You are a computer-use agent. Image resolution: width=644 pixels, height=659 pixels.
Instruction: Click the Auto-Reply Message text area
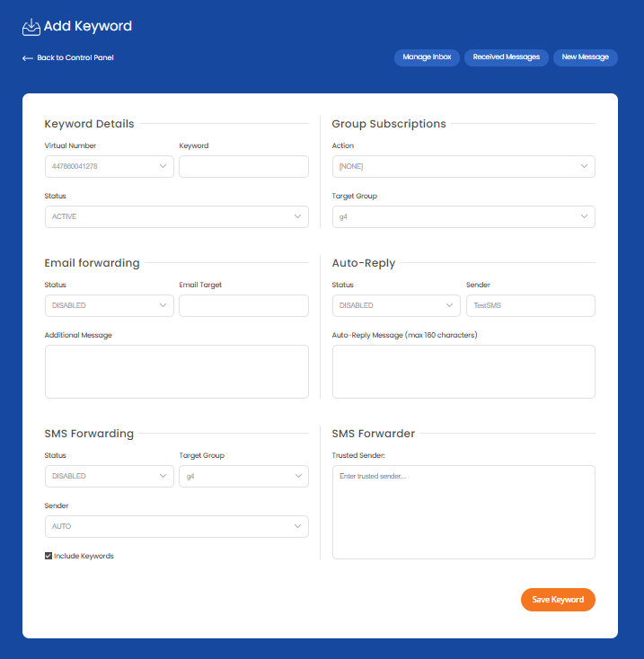coord(463,371)
